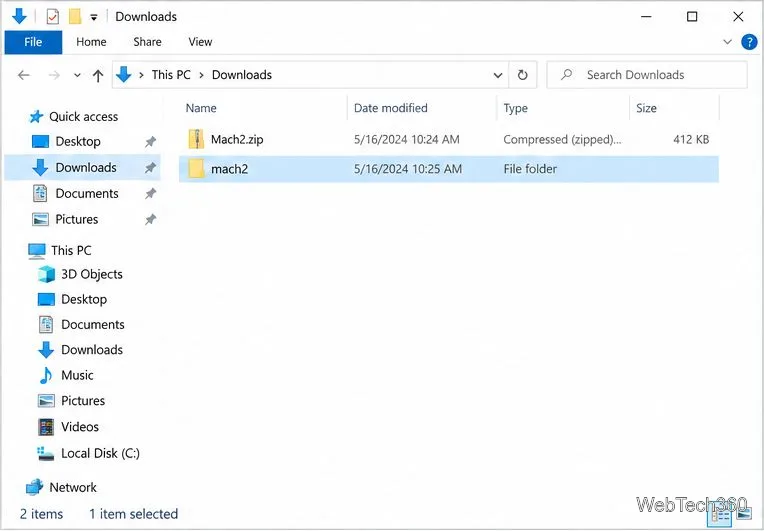Select Network in navigation pane
This screenshot has height=531, width=764.
(73, 488)
